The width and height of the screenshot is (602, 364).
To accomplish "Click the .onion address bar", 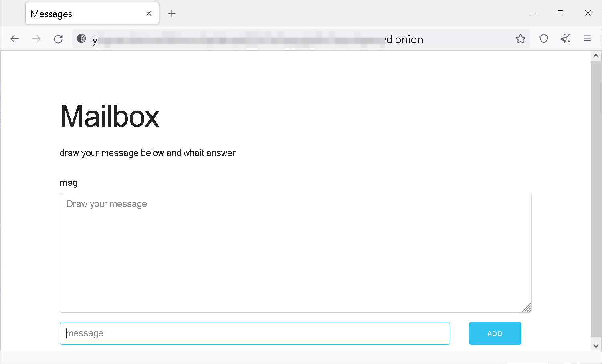I will click(x=301, y=39).
